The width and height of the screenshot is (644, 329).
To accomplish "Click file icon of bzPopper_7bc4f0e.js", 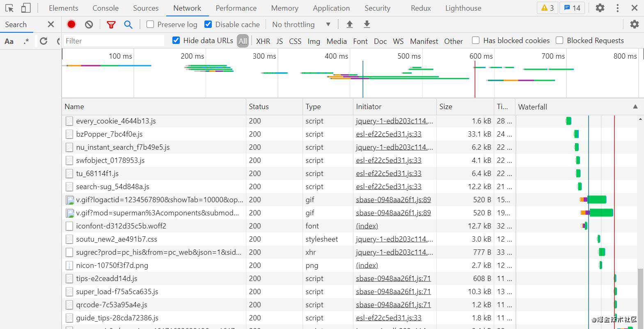I will pyautogui.click(x=69, y=134).
